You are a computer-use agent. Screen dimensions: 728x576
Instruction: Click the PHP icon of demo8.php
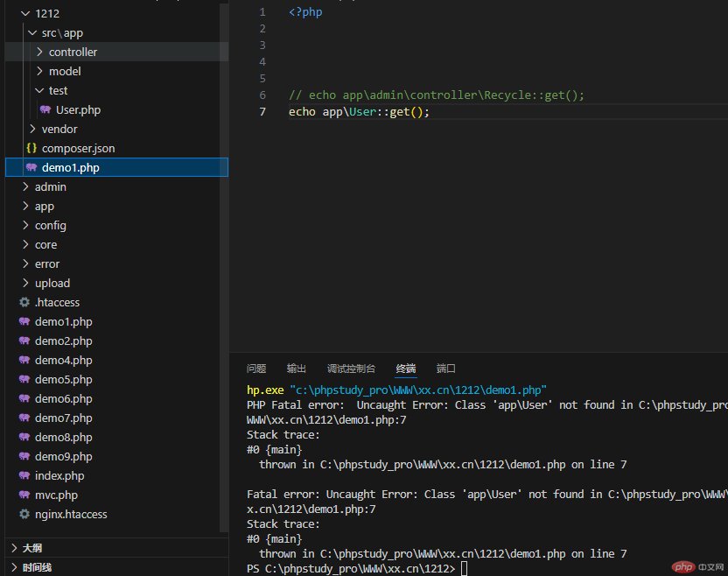24,437
